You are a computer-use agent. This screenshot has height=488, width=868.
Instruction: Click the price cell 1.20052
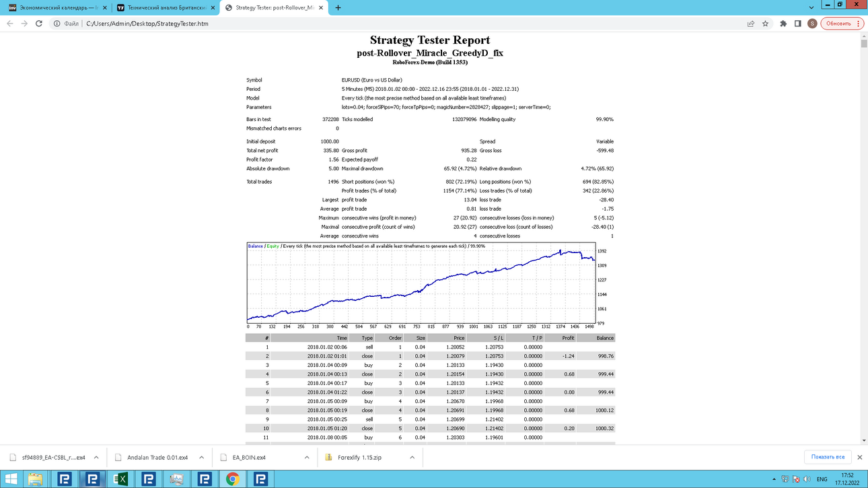point(455,347)
